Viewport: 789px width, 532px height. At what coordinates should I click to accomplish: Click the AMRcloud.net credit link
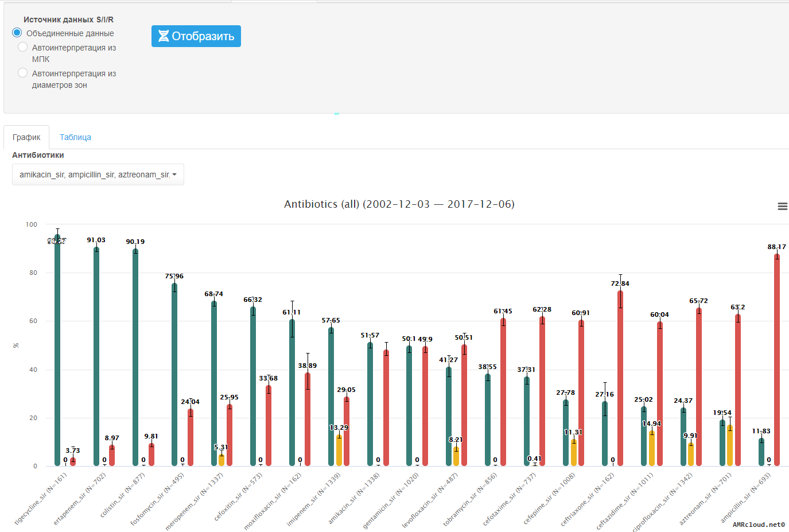(759, 525)
